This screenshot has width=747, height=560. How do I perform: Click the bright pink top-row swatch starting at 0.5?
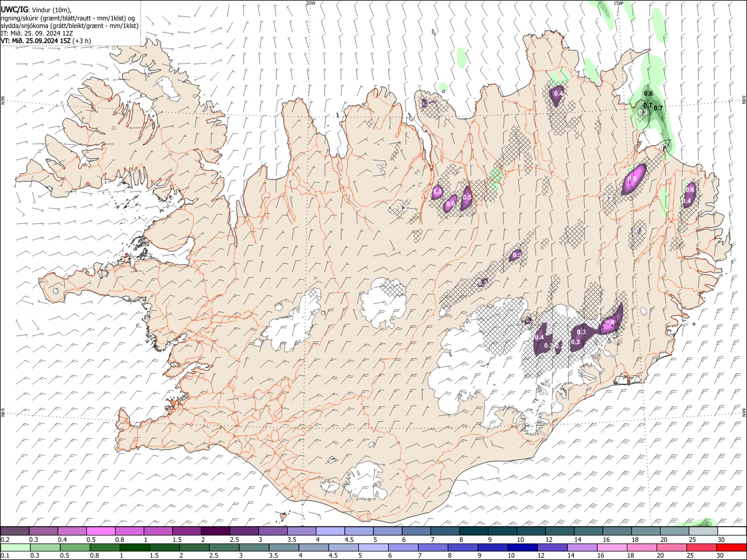100,531
